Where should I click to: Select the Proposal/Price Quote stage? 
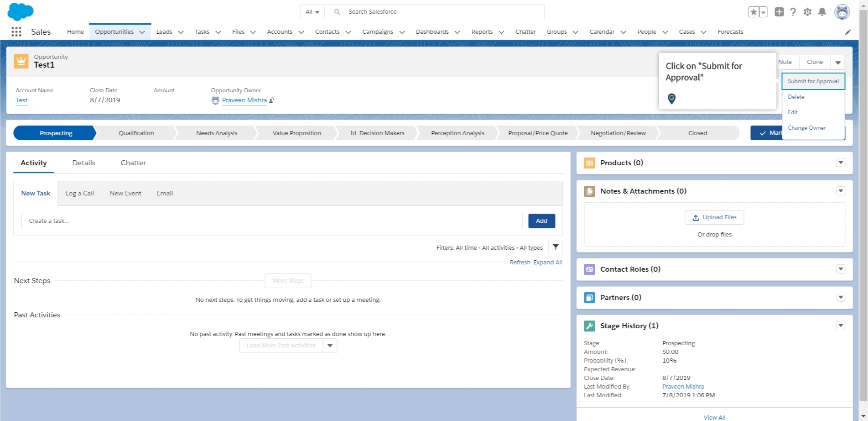538,133
